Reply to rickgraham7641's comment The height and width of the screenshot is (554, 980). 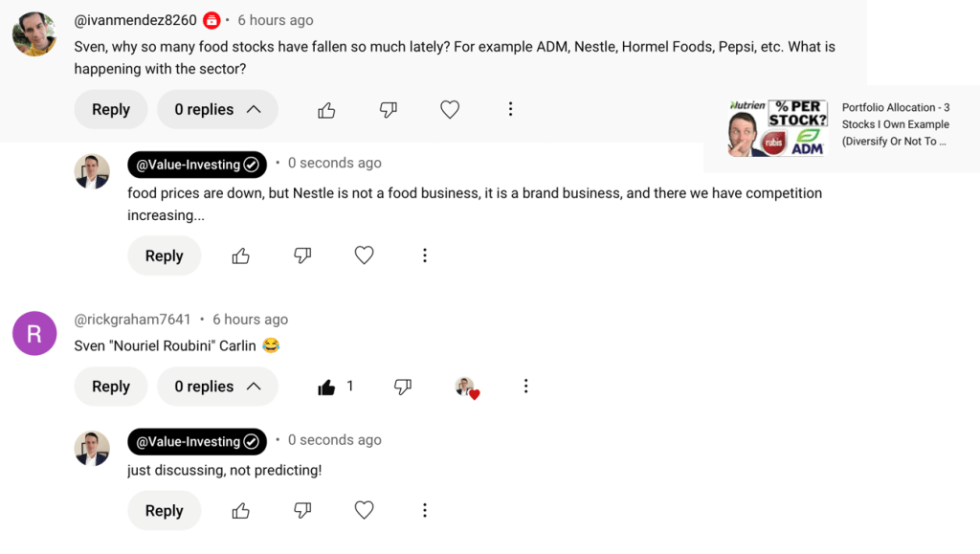coord(111,387)
